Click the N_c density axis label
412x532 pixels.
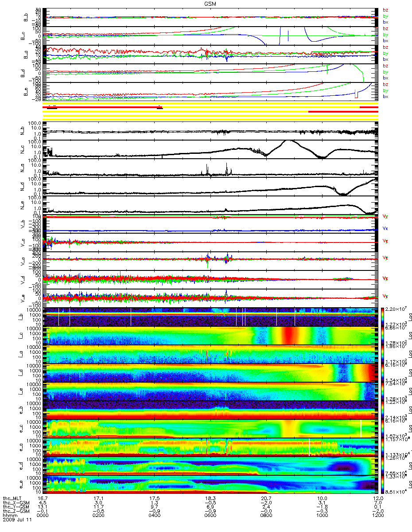click(x=23, y=149)
